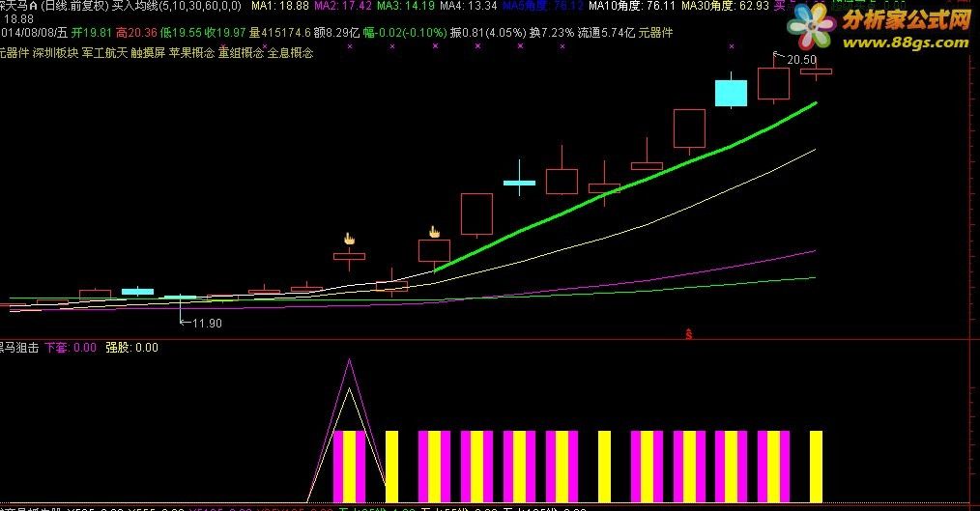Click the MA2: 17.42 value
This screenshot has height=511, width=980.
(342, 6)
